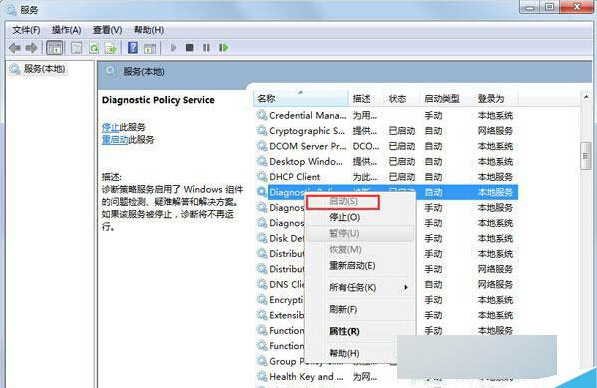Click the list scrollbar thumb

(x=586, y=155)
